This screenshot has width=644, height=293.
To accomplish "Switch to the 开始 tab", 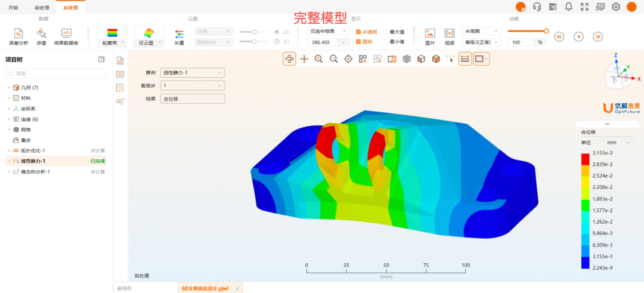I will [13, 7].
